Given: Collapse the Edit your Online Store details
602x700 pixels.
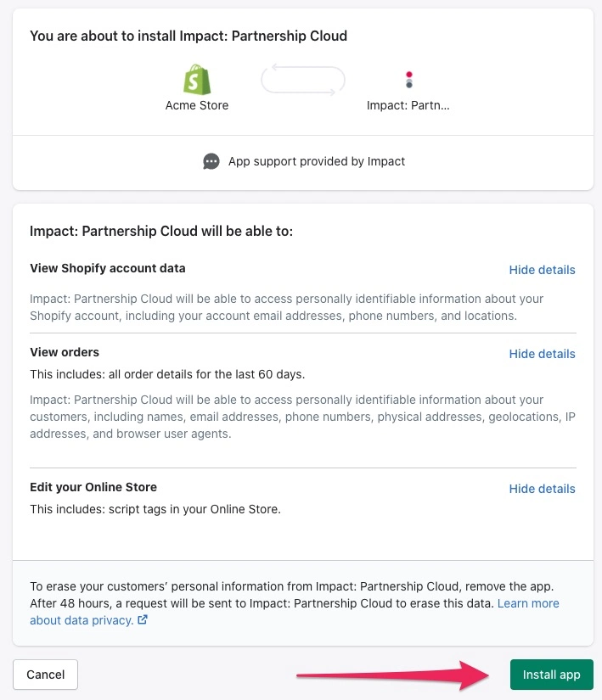Looking at the screenshot, I should (x=542, y=489).
